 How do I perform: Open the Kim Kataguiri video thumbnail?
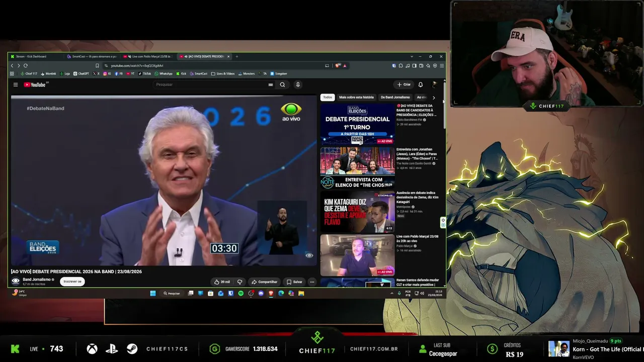358,211
